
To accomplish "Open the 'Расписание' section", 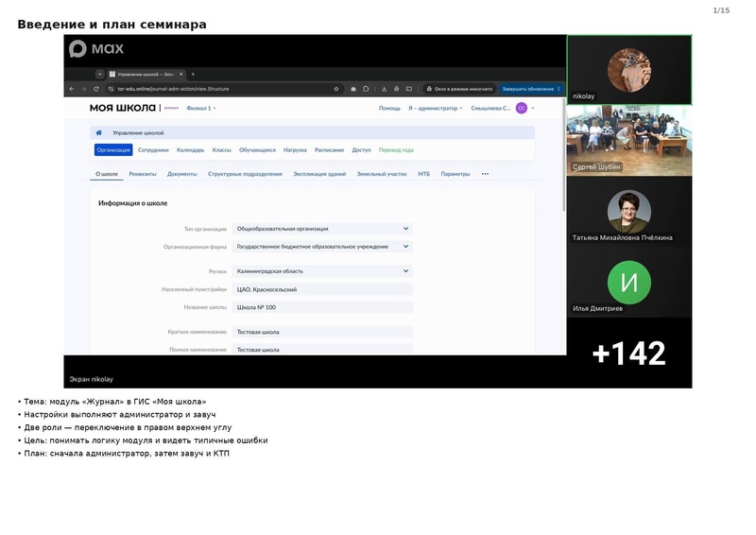I will tap(329, 150).
